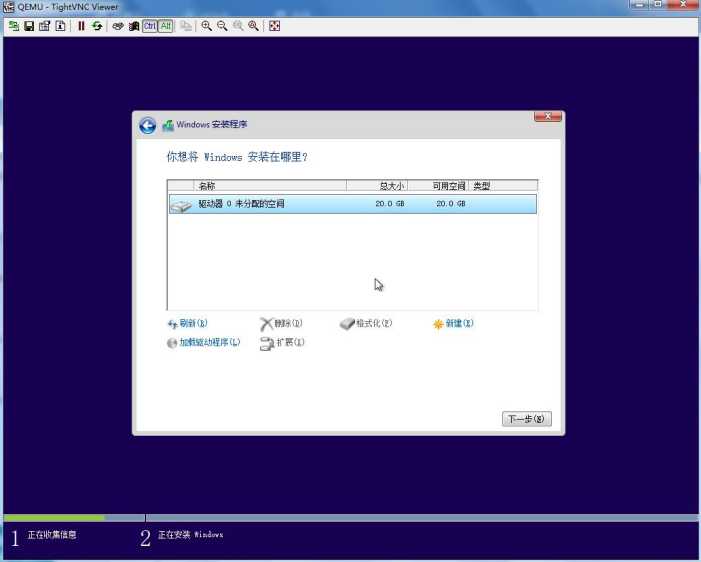
Task: Click the 总大小 column header
Action: pyautogui.click(x=377, y=186)
